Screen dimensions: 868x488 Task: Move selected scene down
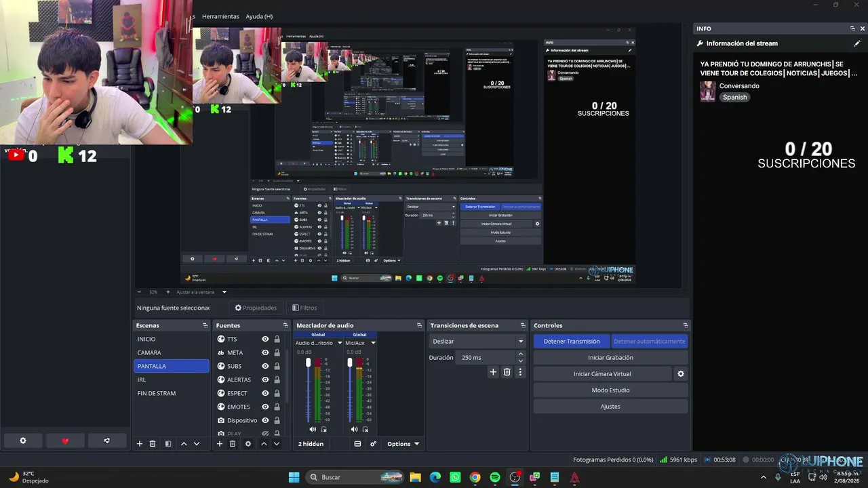[197, 444]
